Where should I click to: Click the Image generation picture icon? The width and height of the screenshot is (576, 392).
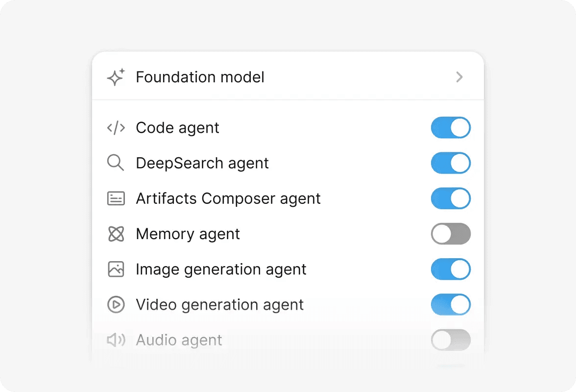116,269
